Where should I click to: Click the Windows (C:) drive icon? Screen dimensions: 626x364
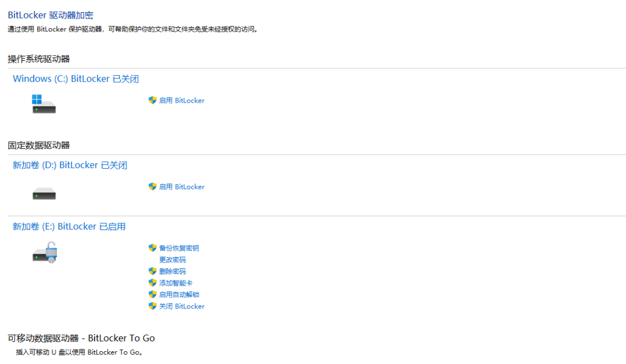pyautogui.click(x=45, y=104)
